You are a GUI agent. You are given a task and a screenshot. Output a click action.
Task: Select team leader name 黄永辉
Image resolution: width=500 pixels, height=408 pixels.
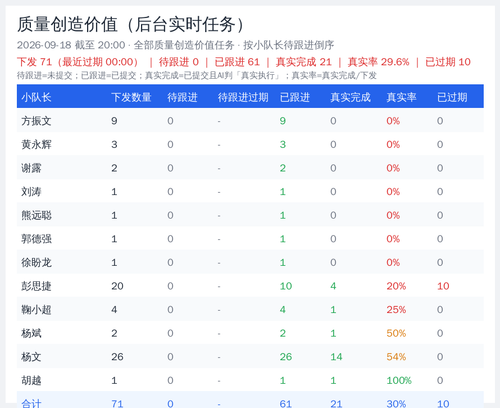36,144
